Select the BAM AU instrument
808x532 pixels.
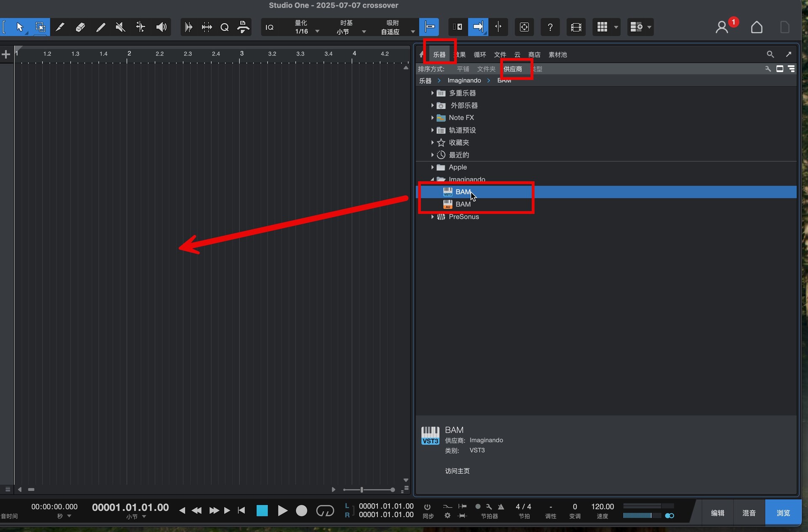point(606,205)
